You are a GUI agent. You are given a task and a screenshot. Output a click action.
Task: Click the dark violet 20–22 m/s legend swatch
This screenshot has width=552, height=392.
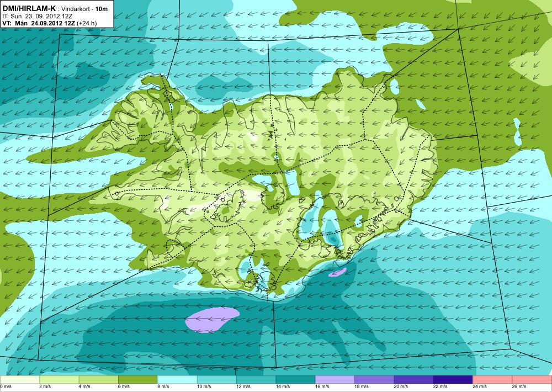414,380
